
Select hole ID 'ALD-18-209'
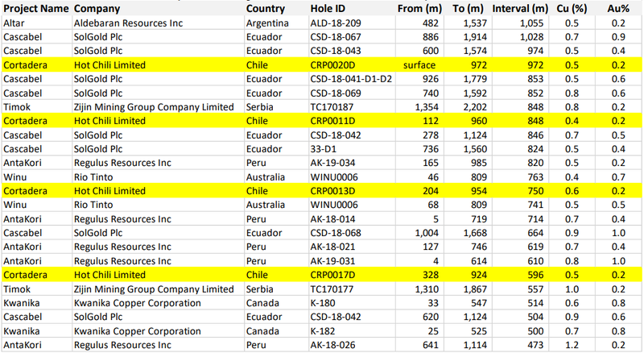[336, 23]
